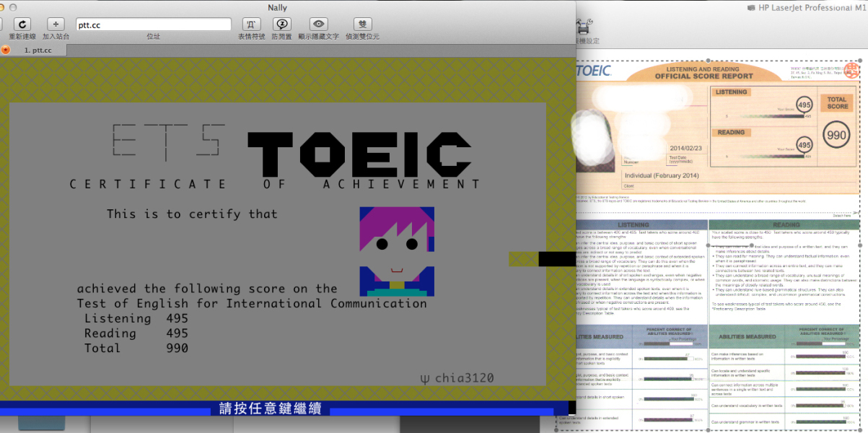This screenshot has height=433, width=868.
Task: Click the reconnect (重新連線) toolbar icon
Action: coord(22,25)
